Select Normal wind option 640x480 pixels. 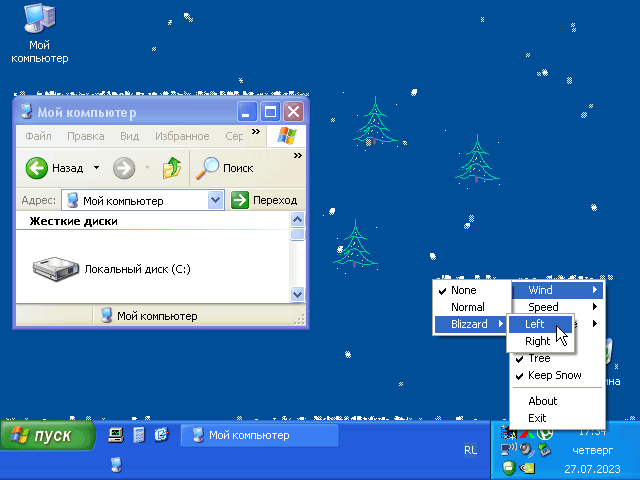pos(472,307)
